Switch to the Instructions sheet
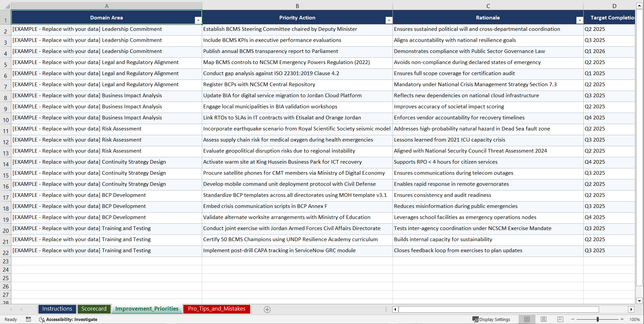 coord(57,309)
